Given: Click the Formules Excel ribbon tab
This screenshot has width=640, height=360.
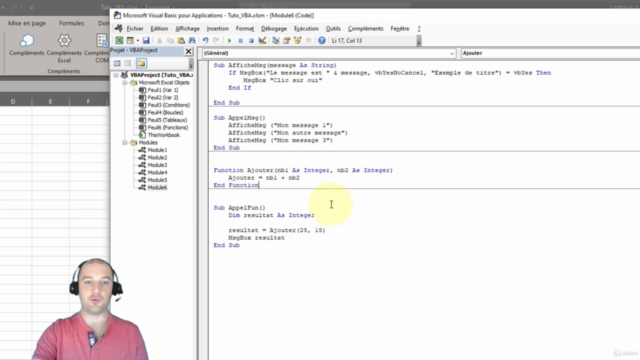Looking at the screenshot, I should [x=71, y=23].
